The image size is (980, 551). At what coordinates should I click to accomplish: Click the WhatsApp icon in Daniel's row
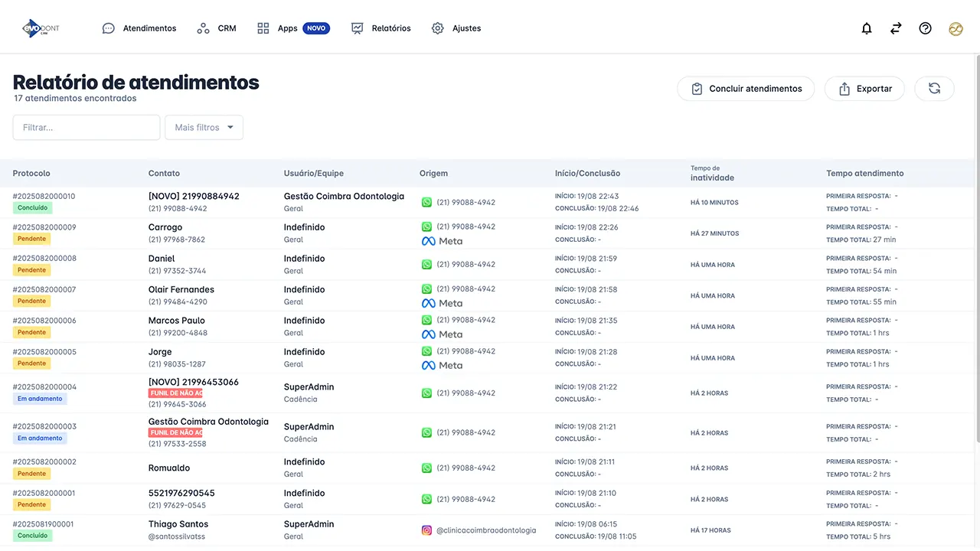(426, 265)
